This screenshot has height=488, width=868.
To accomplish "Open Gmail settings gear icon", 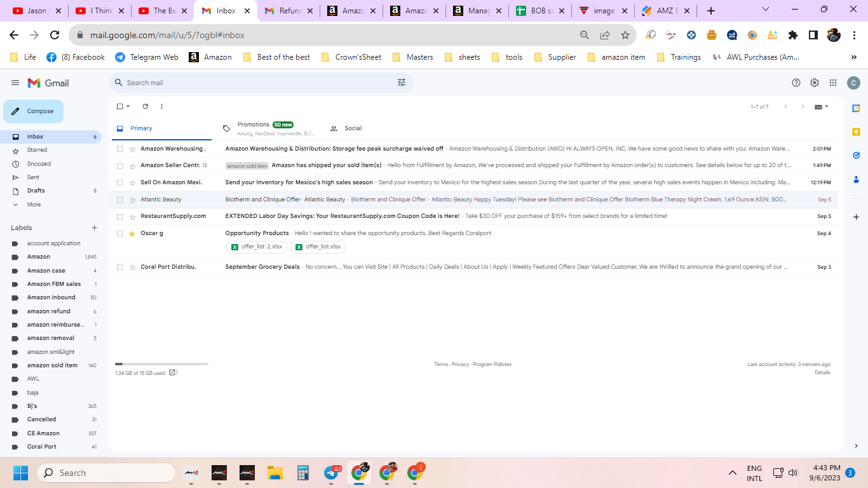I will coord(815,83).
